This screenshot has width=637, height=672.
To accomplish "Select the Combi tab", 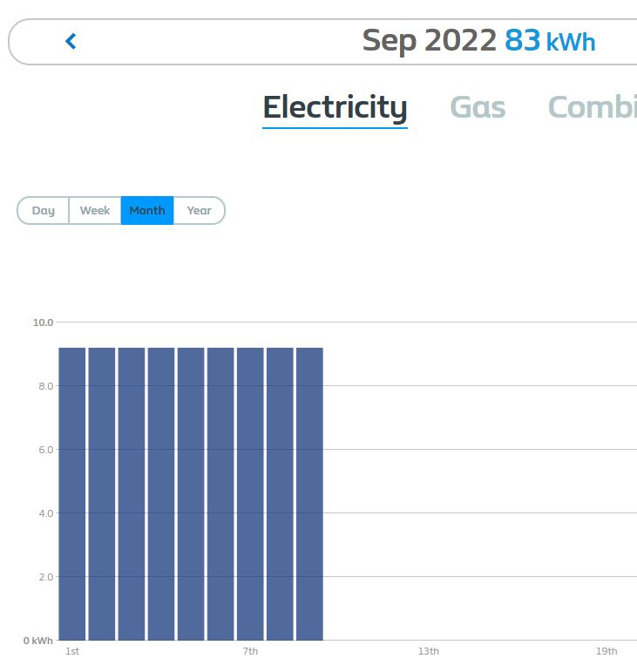I will pos(592,107).
